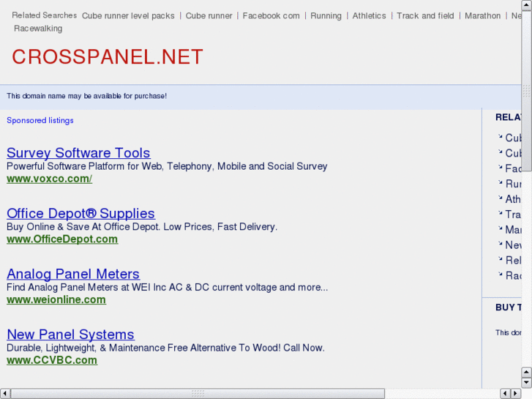Select Racewalking related search
532x399 pixels.
point(38,29)
